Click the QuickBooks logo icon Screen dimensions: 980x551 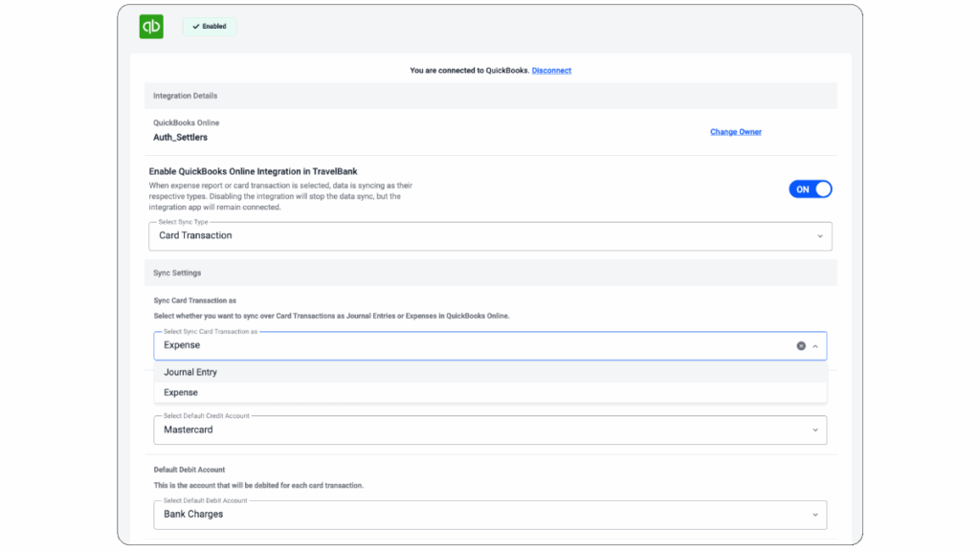pos(150,26)
